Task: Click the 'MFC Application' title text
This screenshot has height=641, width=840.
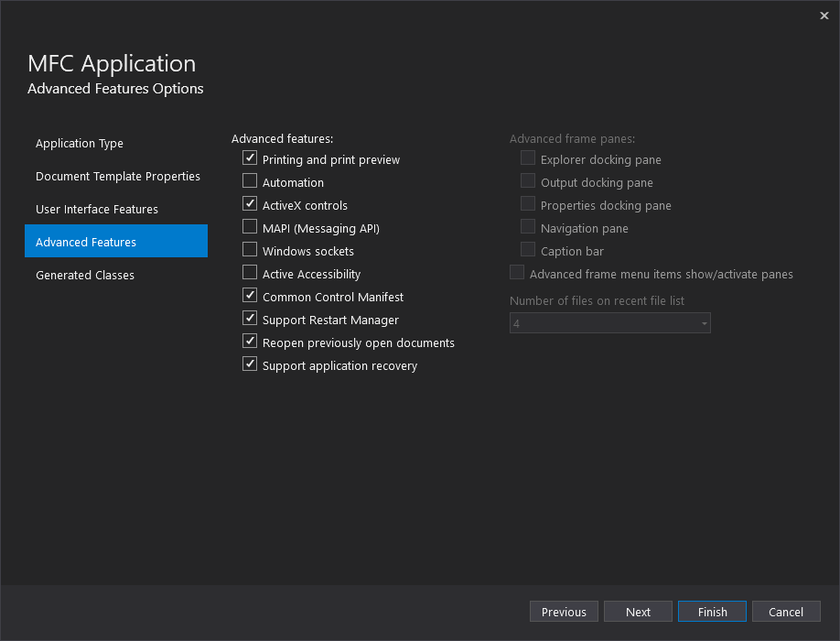Action: [x=112, y=64]
